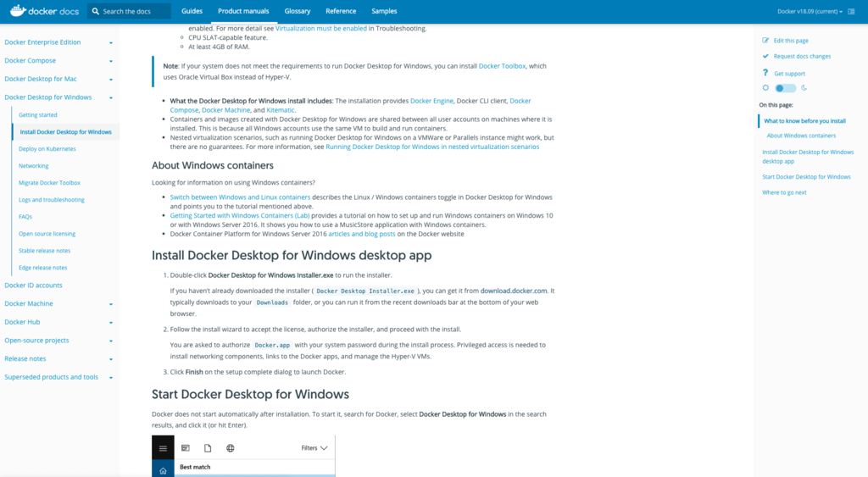868x477 pixels.
Task: Open Migrate Docker Toolbox sidebar item
Action: point(49,183)
